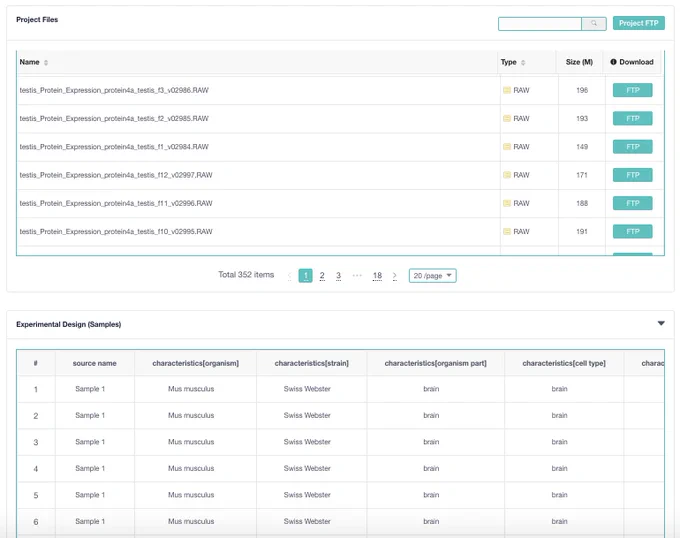Click the search magnifier icon button
The width and height of the screenshot is (680, 538).
click(594, 23)
